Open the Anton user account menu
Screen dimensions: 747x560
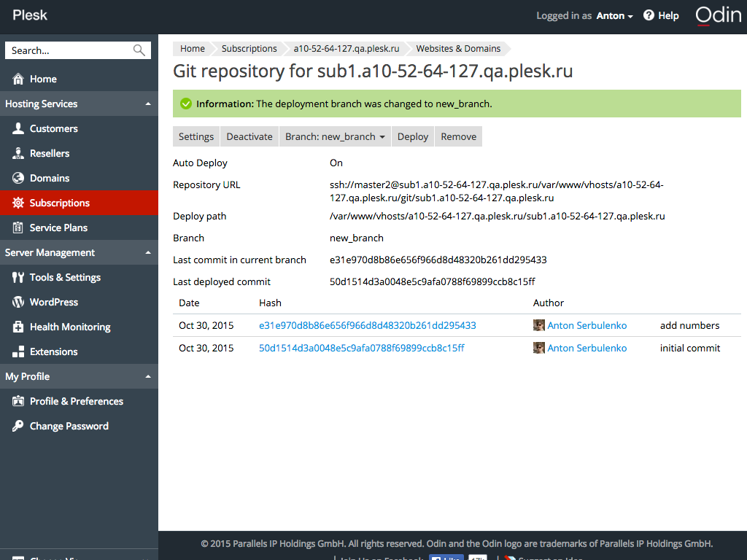(x=614, y=15)
